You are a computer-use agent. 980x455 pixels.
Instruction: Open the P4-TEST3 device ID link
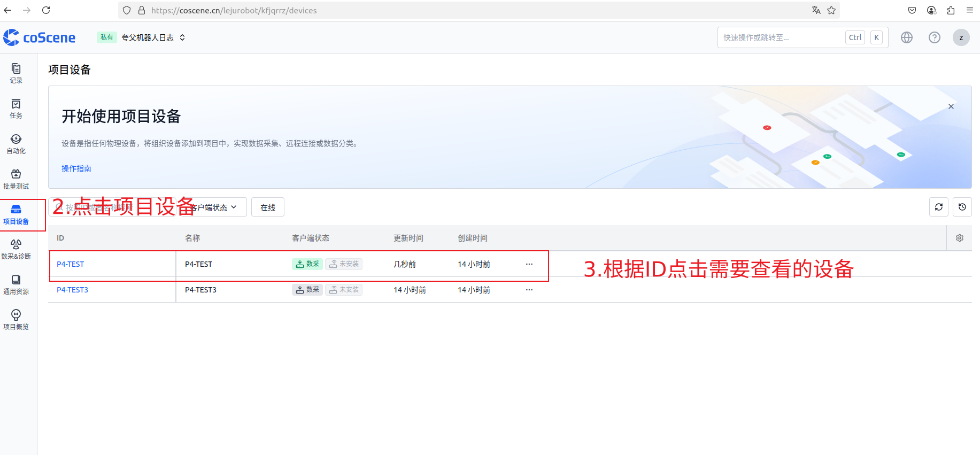pyautogui.click(x=72, y=290)
